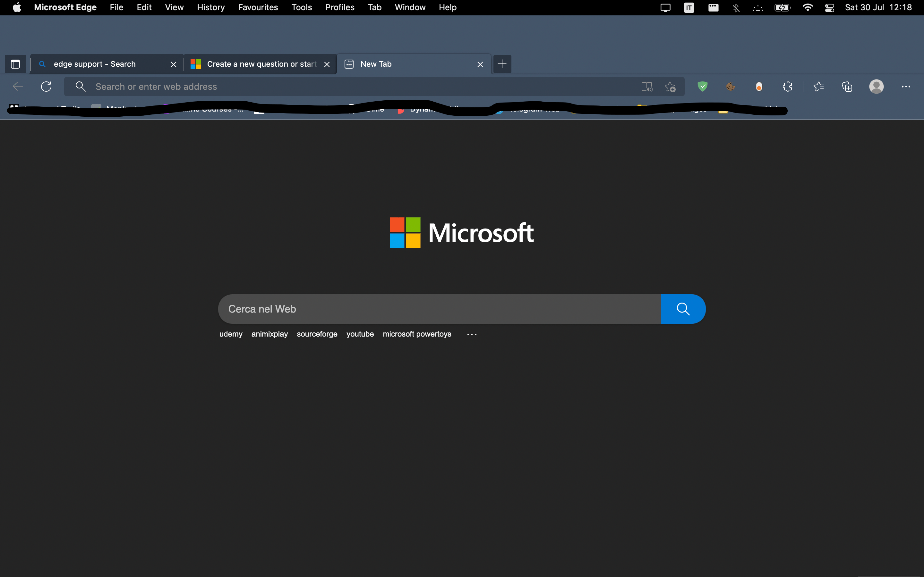Click the Cerca nel Web search field
This screenshot has width=924, height=577.
click(x=439, y=309)
